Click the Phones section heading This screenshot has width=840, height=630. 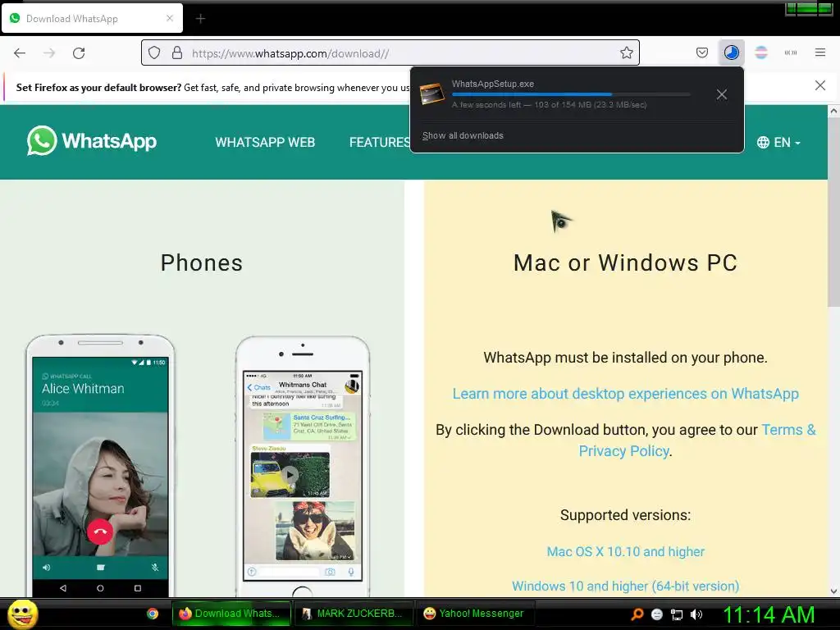click(202, 263)
